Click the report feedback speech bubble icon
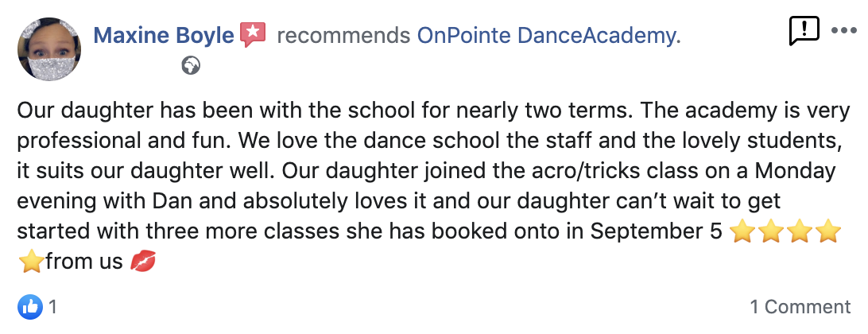Viewport: 868px width, 334px height. coord(804,31)
